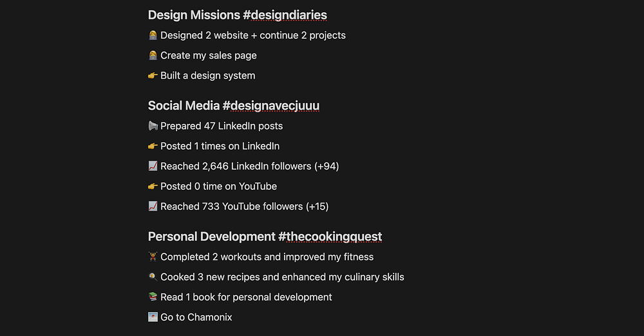
Task: Click the #designavecjuuu hashtag in the heading
Action: [270, 106]
